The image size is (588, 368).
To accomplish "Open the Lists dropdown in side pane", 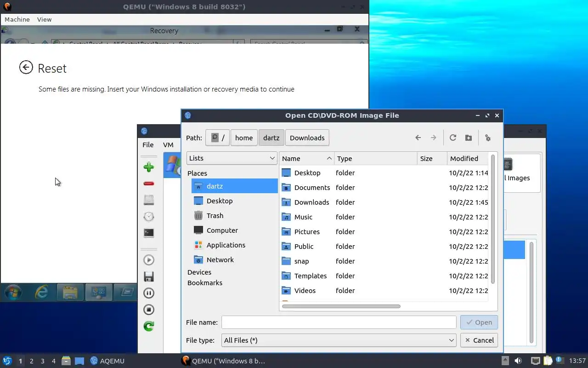I will pos(232,158).
